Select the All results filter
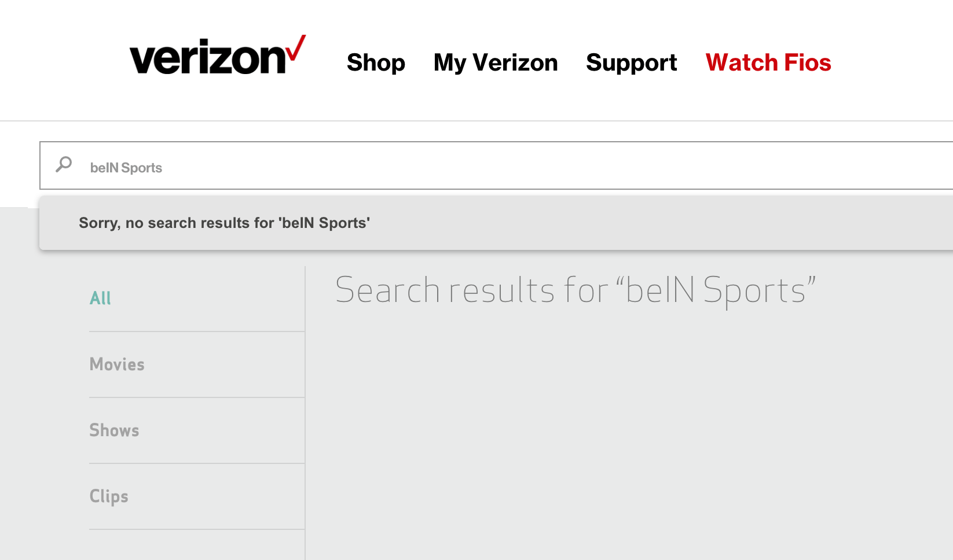The image size is (953, 560). 100,298
